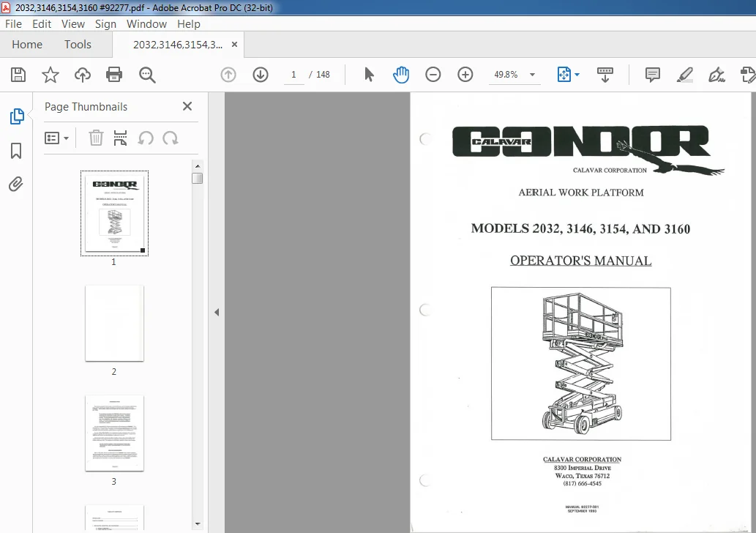The height and width of the screenshot is (533, 756).
Task: Click the Fit page view icon
Action: pos(564,75)
